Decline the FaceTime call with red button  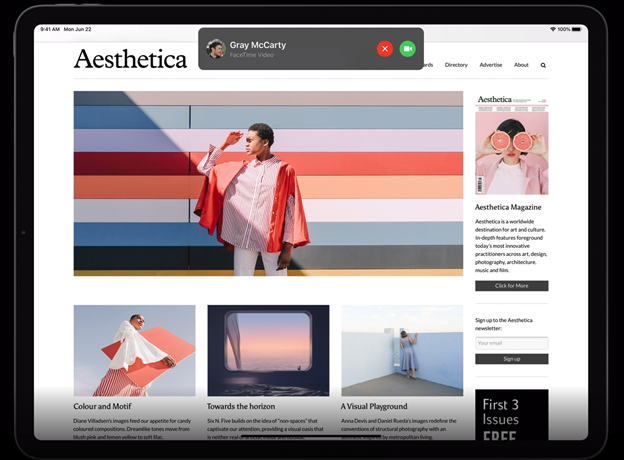point(385,49)
